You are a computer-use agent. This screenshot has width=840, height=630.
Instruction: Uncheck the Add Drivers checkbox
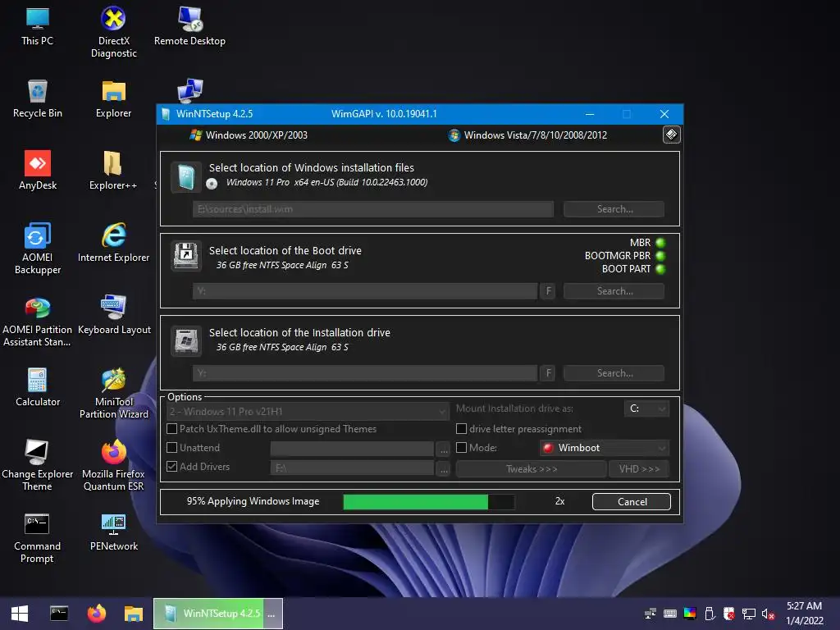coord(172,467)
